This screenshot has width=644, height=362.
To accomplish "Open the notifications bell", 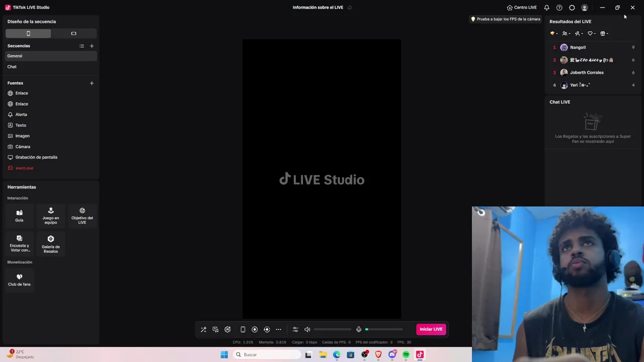I will [546, 8].
